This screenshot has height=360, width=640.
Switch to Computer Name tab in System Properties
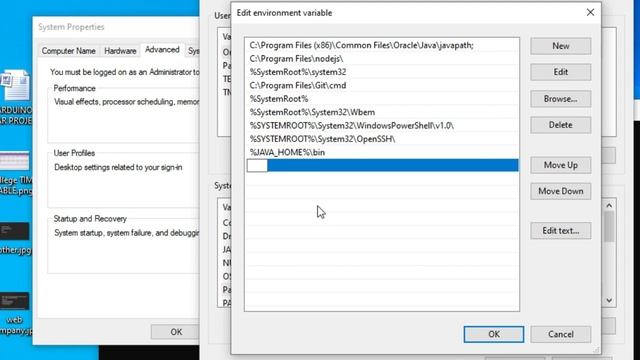click(x=69, y=51)
